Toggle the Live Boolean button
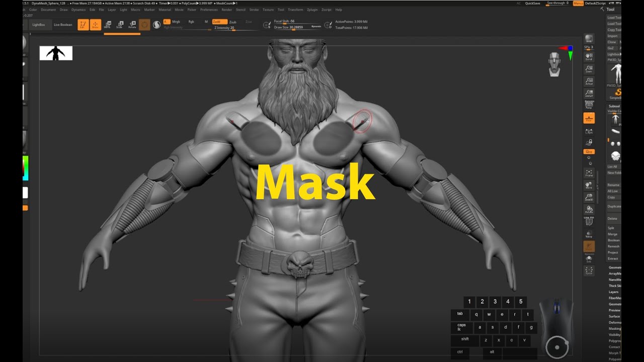This screenshot has width=644, height=362. pos(63,25)
